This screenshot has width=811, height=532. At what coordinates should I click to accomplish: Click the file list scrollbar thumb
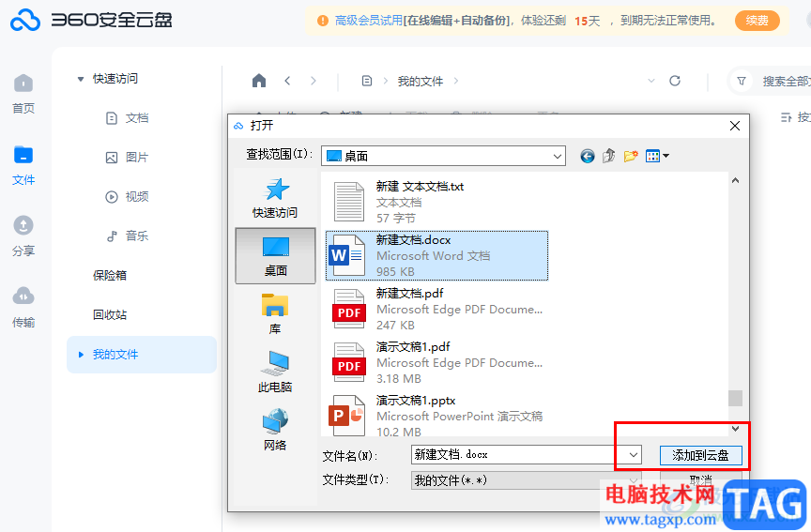pyautogui.click(x=735, y=398)
